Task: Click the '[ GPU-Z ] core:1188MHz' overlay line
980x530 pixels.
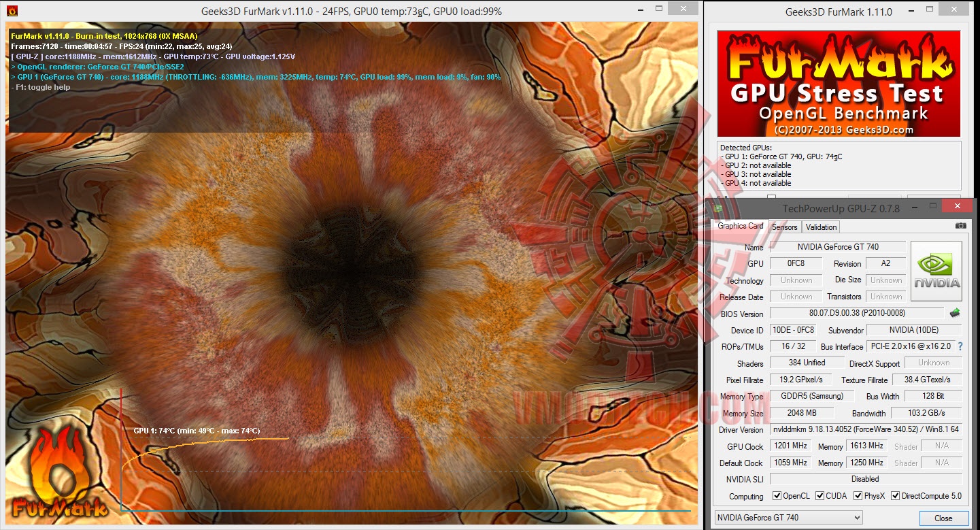Action: click(153, 56)
